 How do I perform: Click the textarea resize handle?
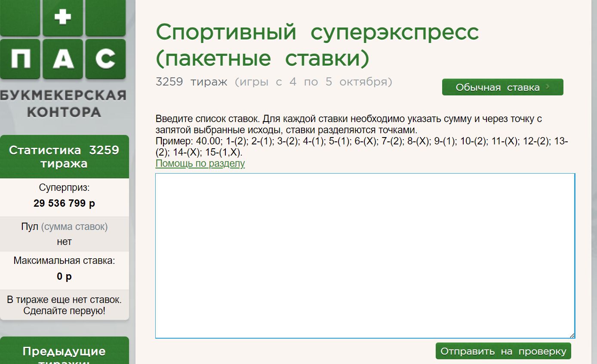572,336
